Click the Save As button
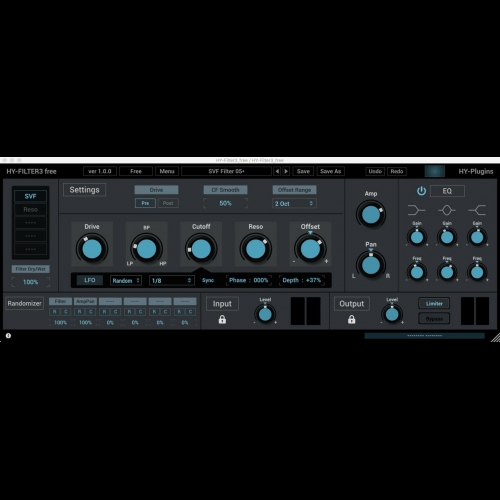 pos(330,171)
